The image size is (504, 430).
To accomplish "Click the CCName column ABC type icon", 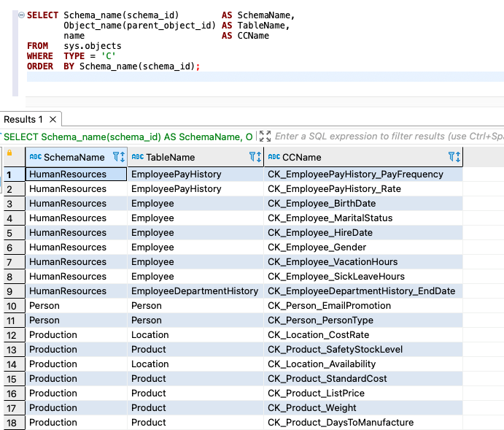I will [274, 157].
